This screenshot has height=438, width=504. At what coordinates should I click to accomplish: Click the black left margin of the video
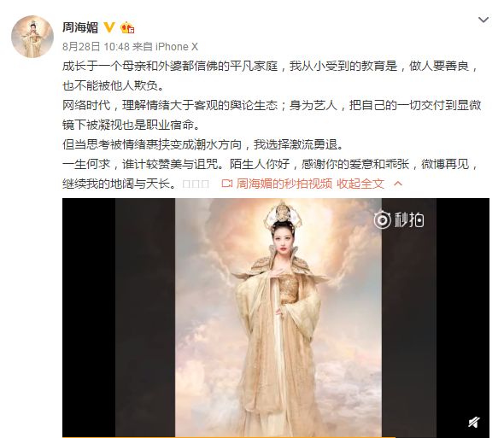click(x=89, y=318)
